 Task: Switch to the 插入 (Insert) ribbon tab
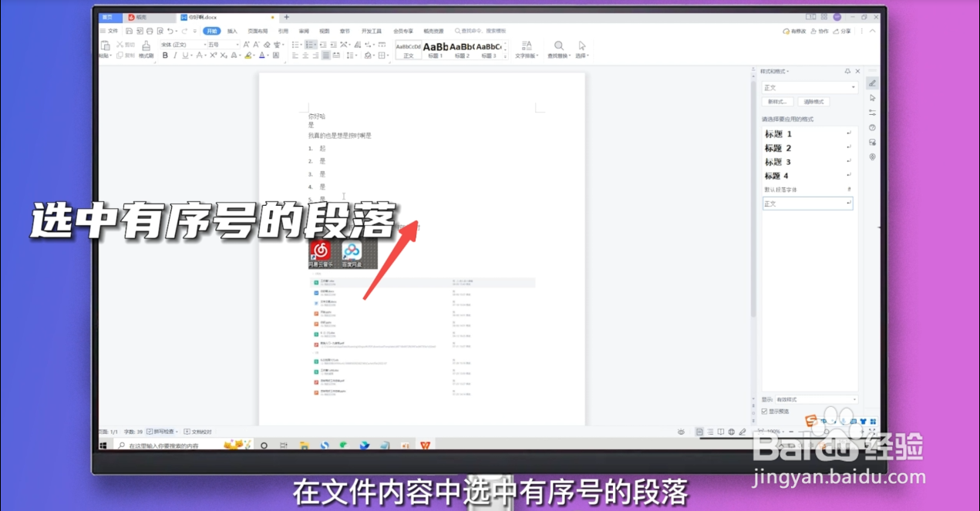point(232,31)
